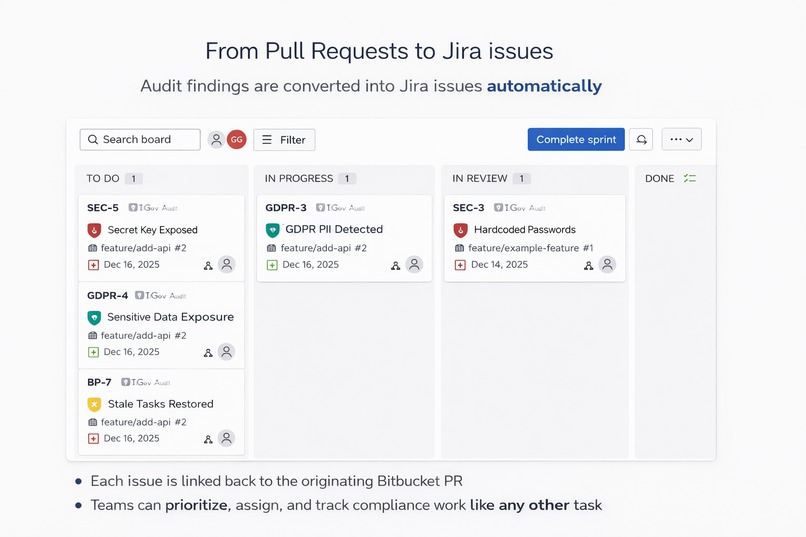Click branch icon on GDPR-3 card
This screenshot has width=806, height=537.
coord(271,248)
